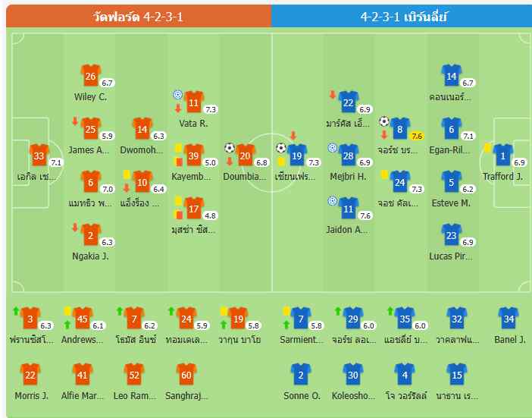This screenshot has width=532, height=418.
Task: Click highlighted 7.6 rating badge
Action: pos(417,136)
